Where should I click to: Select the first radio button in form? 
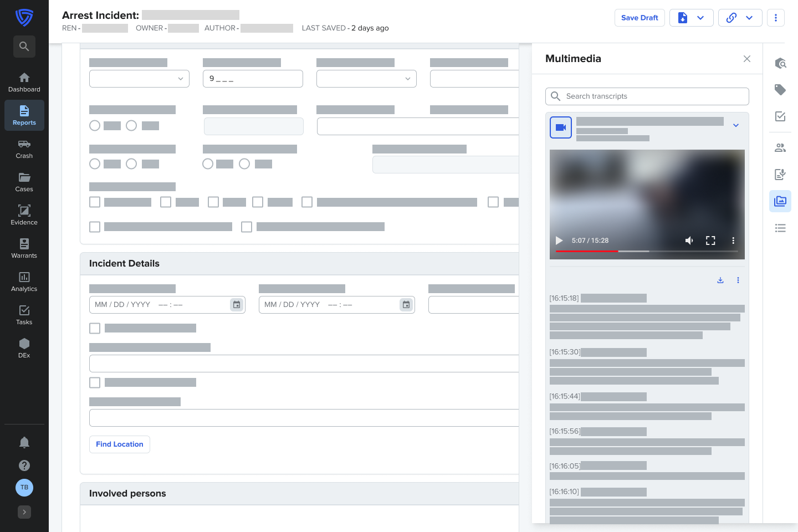95,126
